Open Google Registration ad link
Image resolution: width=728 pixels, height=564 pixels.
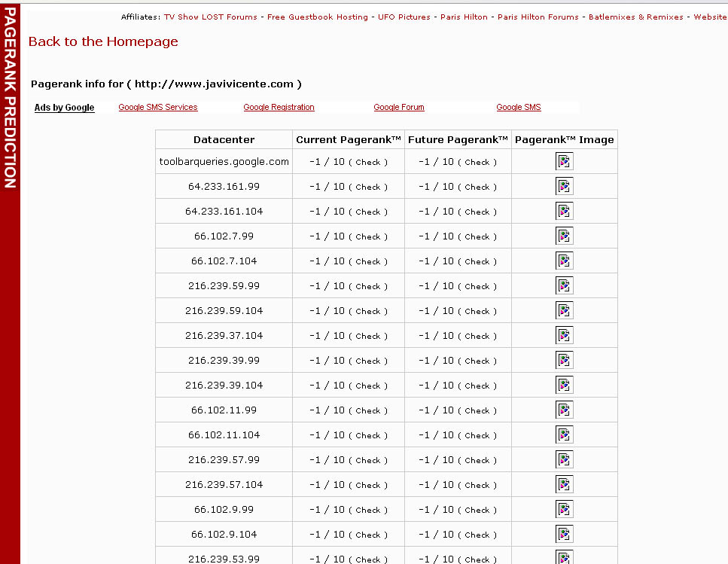point(279,107)
